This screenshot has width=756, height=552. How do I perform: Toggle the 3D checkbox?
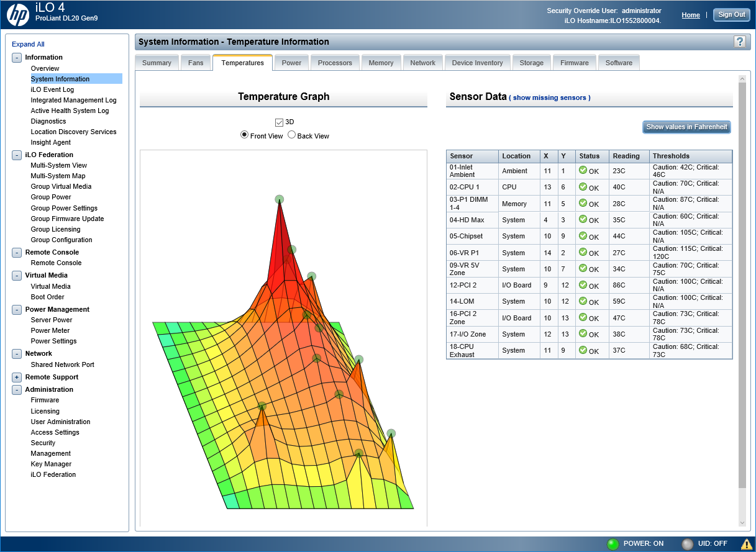(x=279, y=122)
